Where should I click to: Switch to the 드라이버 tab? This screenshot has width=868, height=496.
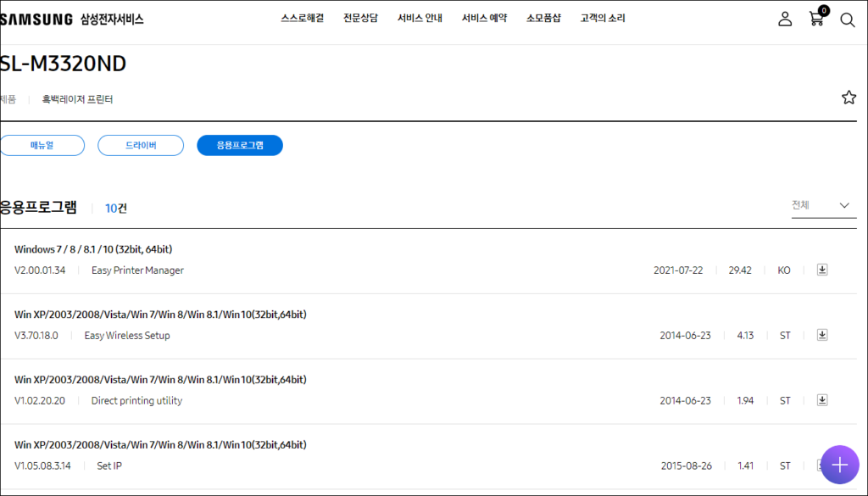141,146
